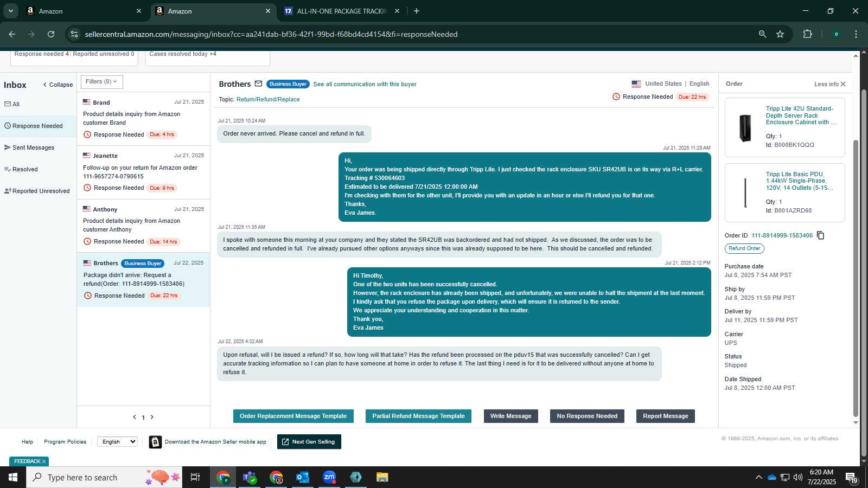Open the Return/Refund/Replace topic link
Viewport: 868px width, 488px height.
click(x=268, y=99)
